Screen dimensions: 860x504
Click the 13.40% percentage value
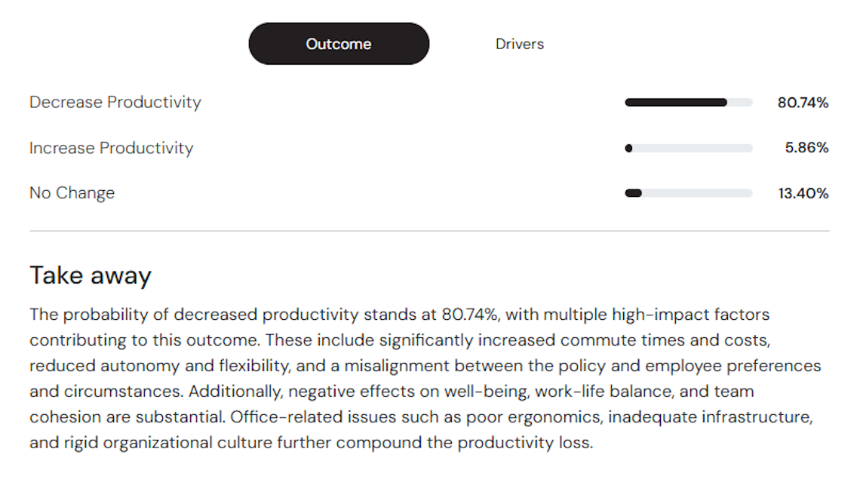pyautogui.click(x=803, y=194)
